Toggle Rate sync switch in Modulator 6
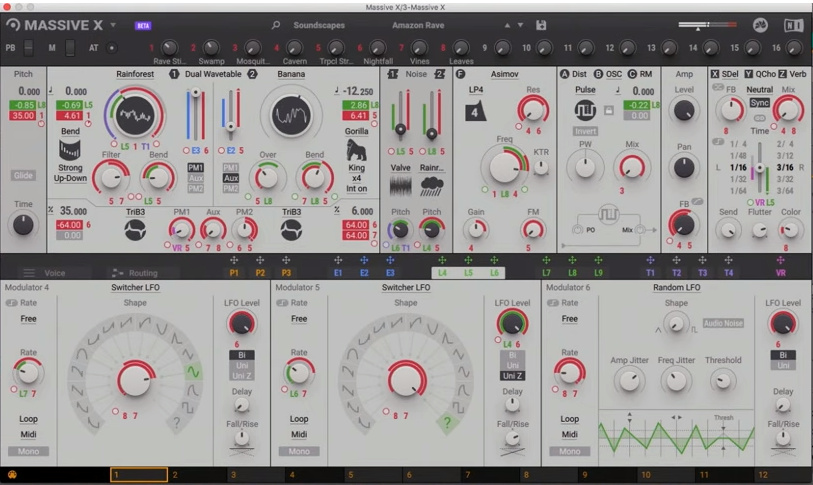This screenshot has width=813, height=485. [552, 303]
